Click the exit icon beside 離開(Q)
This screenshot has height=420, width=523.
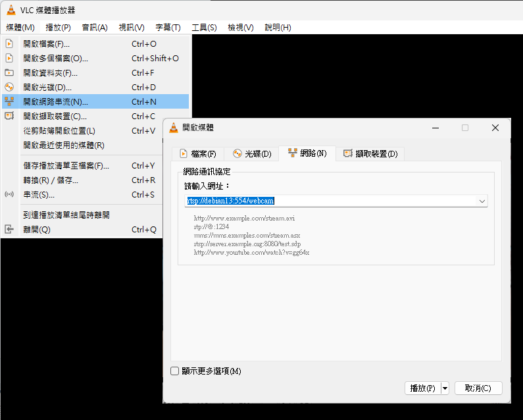[9, 230]
